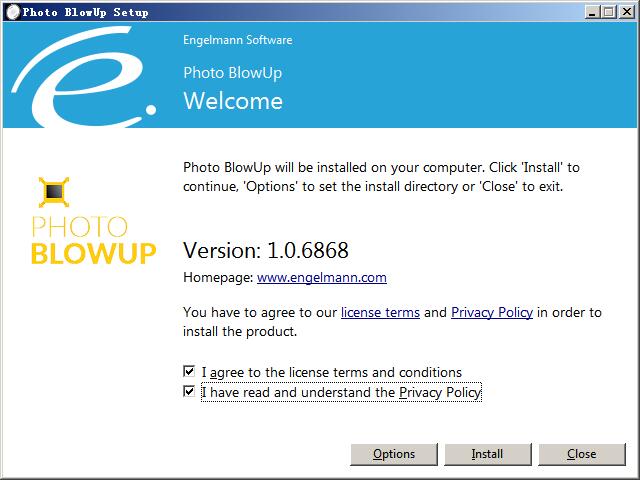This screenshot has height=480, width=640.
Task: Click the 'PHOTO BLOWUP' logo wordmark
Action: coord(93,240)
